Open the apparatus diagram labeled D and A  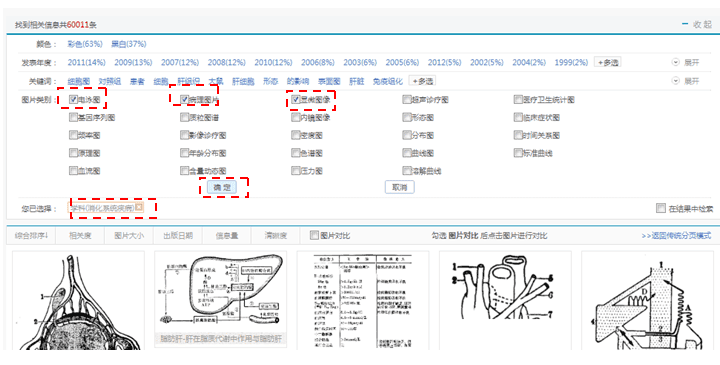[x=648, y=301]
